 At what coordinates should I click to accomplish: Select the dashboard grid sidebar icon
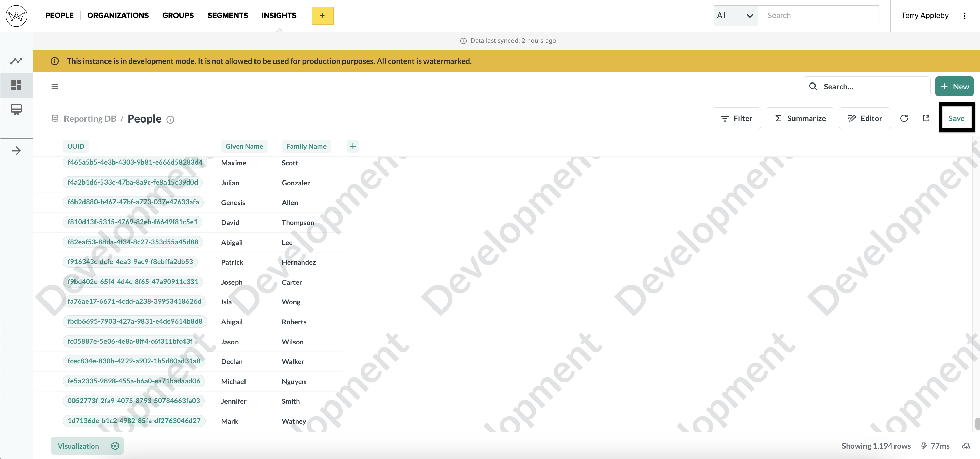pos(16,85)
